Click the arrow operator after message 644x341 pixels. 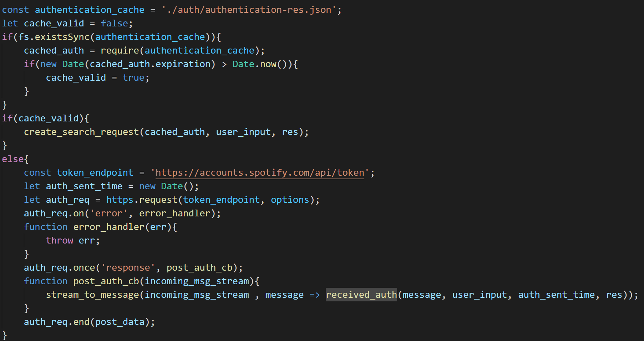click(314, 295)
